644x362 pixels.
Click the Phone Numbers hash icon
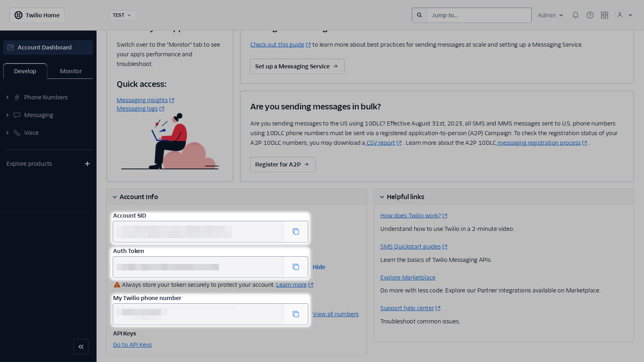pyautogui.click(x=17, y=97)
